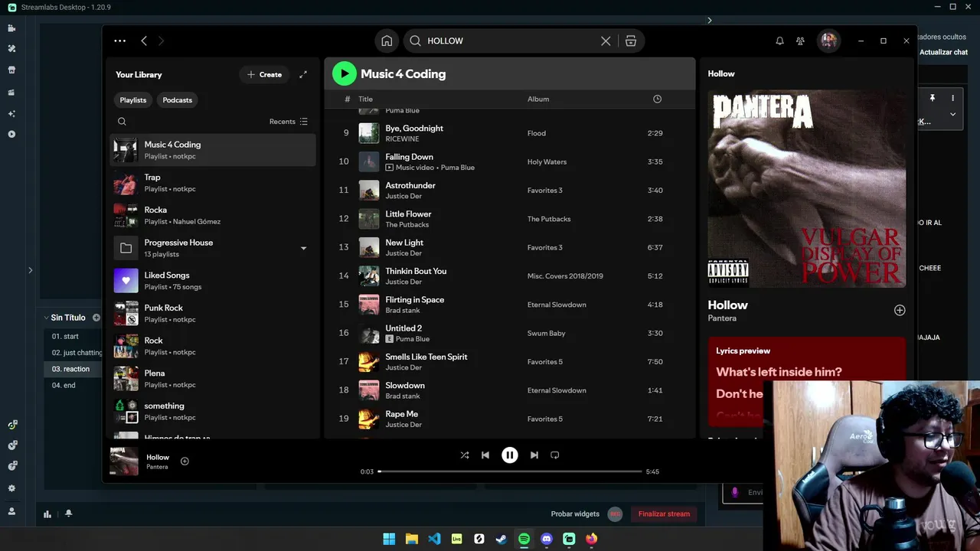Go forward in Spotify navigation
The image size is (980, 551).
point(161,41)
